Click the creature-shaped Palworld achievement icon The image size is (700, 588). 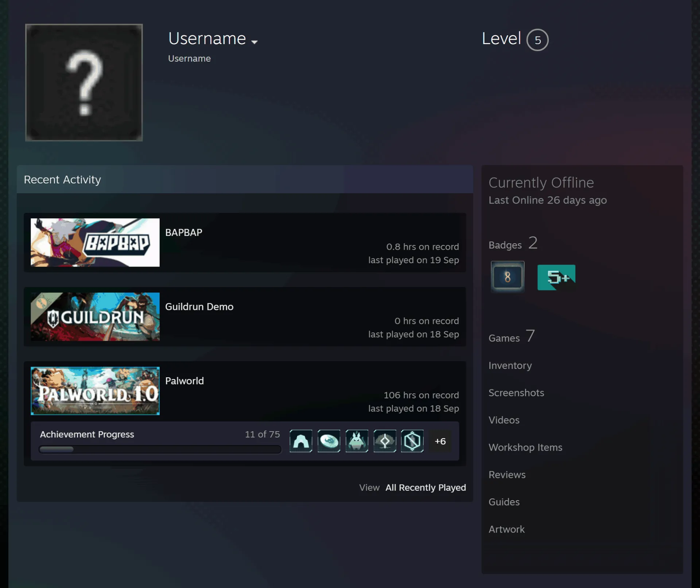coord(357,441)
